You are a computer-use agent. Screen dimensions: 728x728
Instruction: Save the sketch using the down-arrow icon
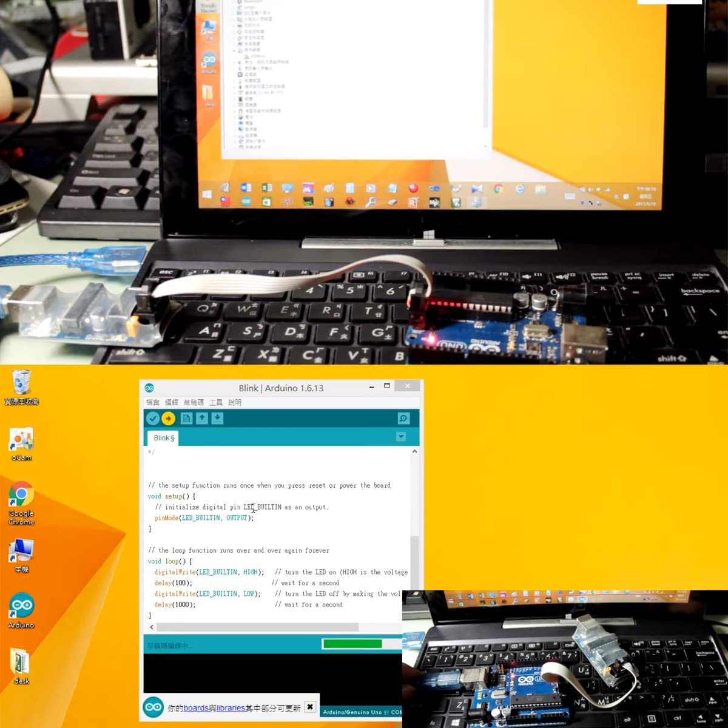click(217, 418)
